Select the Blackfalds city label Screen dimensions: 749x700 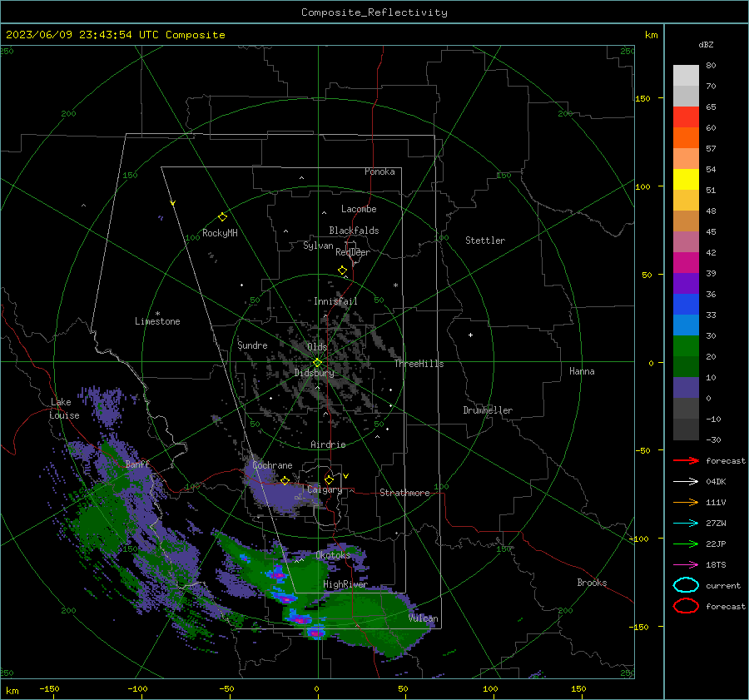pyautogui.click(x=354, y=231)
